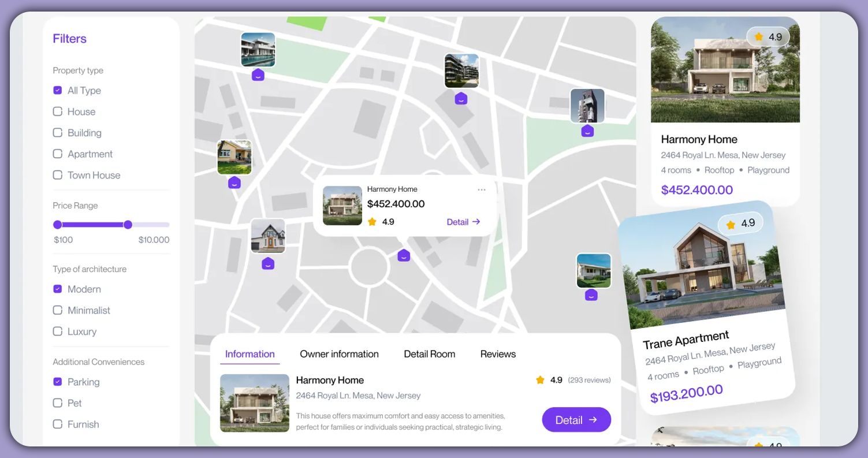Click the Harmony Home photo in the Information panel

[x=255, y=403]
